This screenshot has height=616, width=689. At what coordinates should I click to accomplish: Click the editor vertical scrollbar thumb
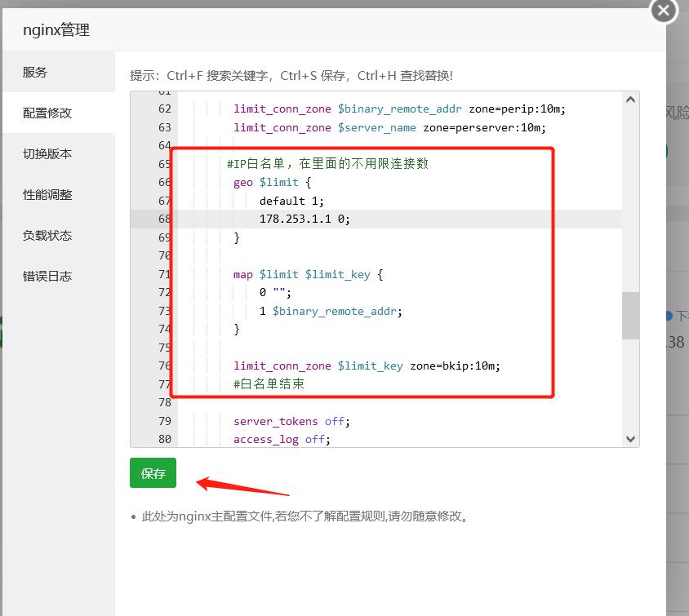630,316
